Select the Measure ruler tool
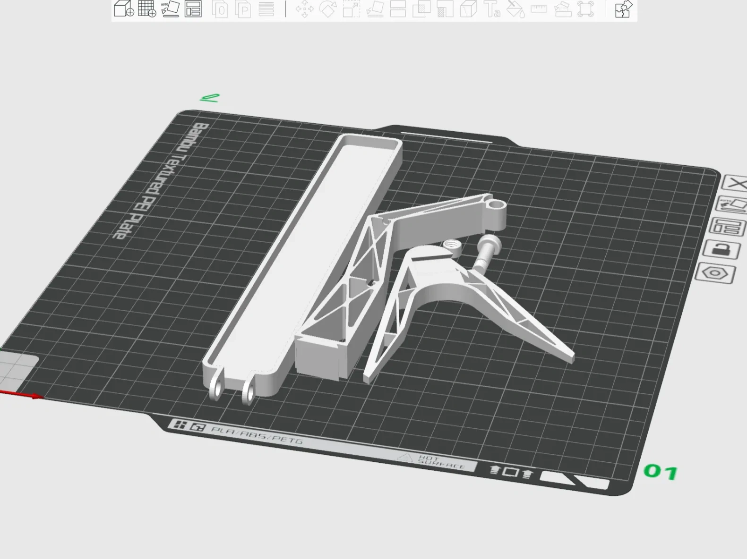Image resolution: width=747 pixels, height=560 pixels. (539, 9)
